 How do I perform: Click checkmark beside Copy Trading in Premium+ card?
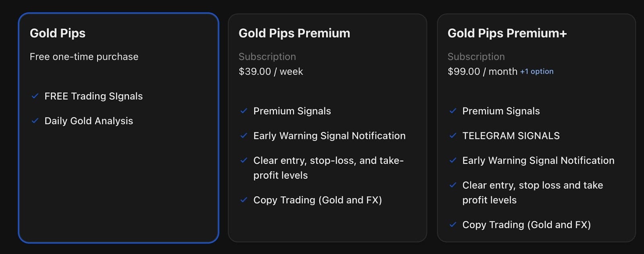pos(453,225)
